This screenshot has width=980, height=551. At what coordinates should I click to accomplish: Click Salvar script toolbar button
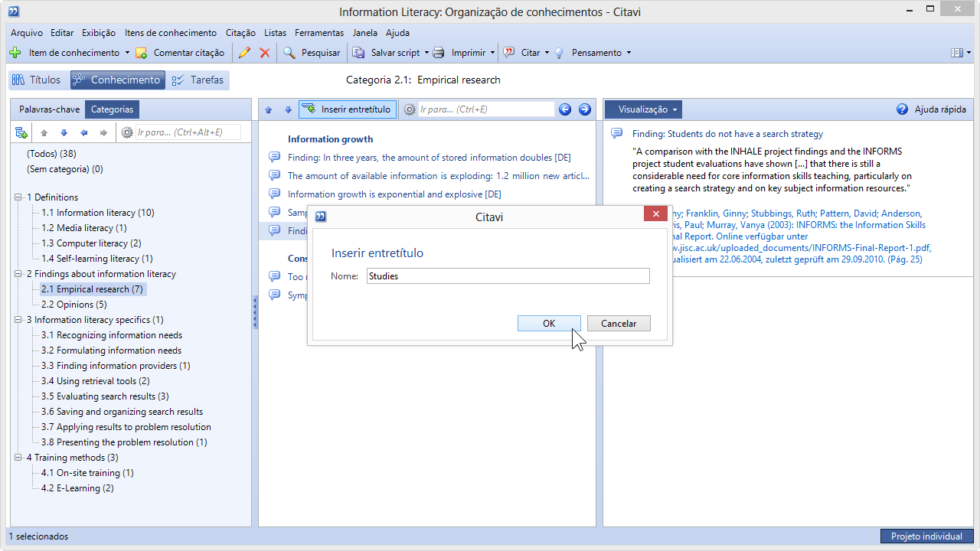387,53
